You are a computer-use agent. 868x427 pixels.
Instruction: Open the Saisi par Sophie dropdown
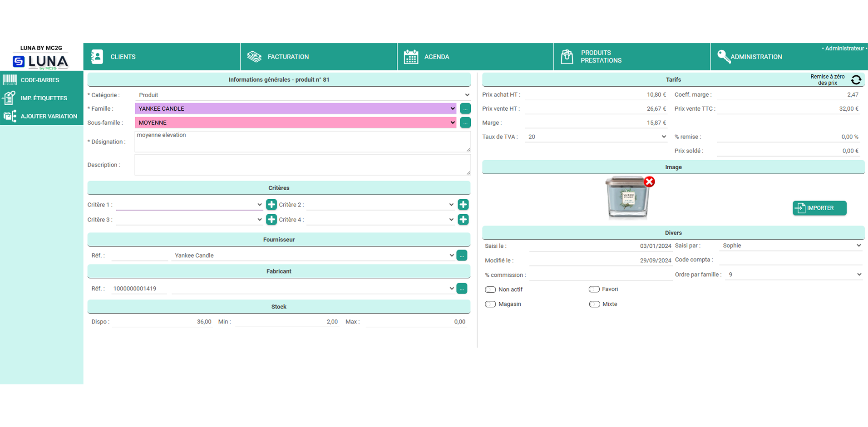[791, 245]
